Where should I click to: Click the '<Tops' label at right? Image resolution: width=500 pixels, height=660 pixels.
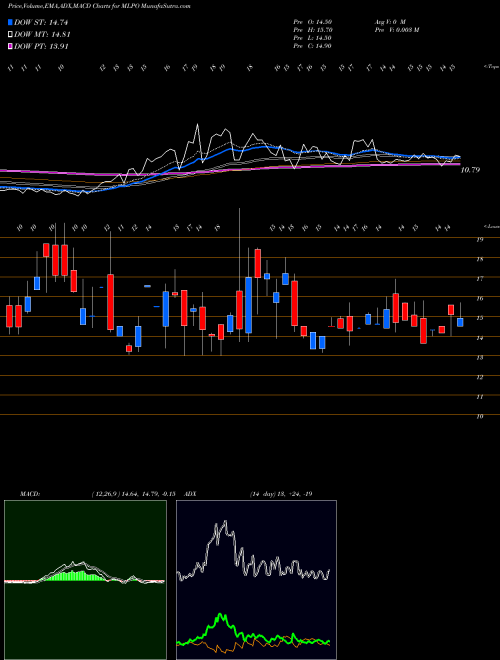click(491, 67)
